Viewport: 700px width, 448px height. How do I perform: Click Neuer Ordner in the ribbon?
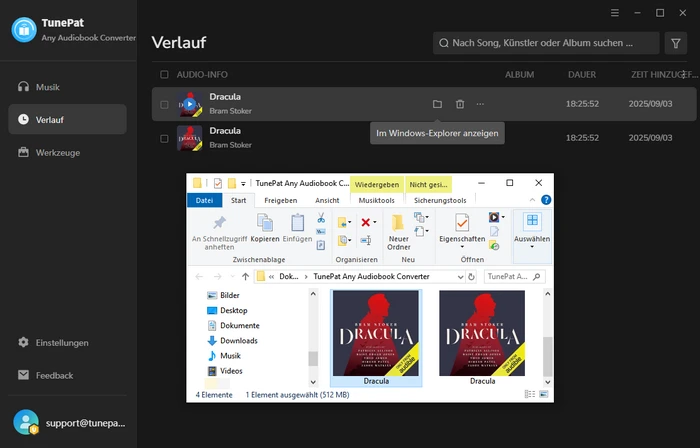pos(398,231)
